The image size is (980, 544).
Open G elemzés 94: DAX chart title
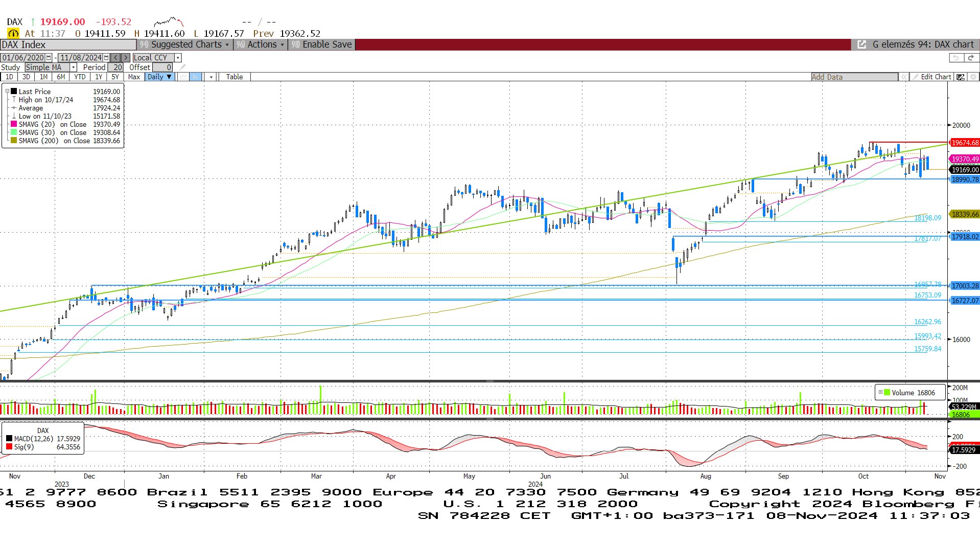point(923,44)
